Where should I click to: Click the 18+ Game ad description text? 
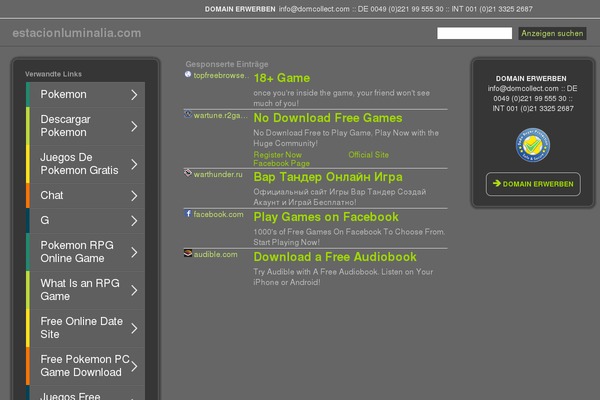pyautogui.click(x=341, y=98)
